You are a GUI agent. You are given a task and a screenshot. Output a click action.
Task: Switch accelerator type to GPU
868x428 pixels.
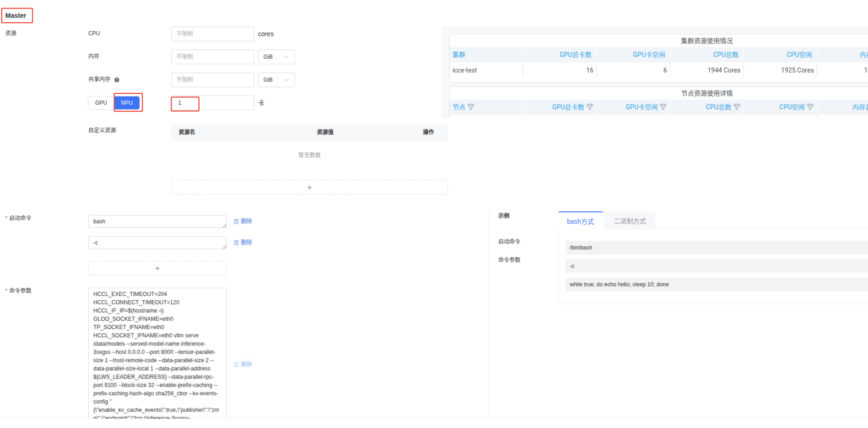click(101, 103)
